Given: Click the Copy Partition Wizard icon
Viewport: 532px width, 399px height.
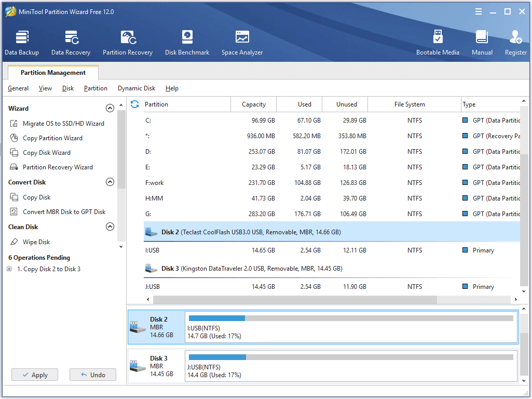Looking at the screenshot, I should pos(14,138).
